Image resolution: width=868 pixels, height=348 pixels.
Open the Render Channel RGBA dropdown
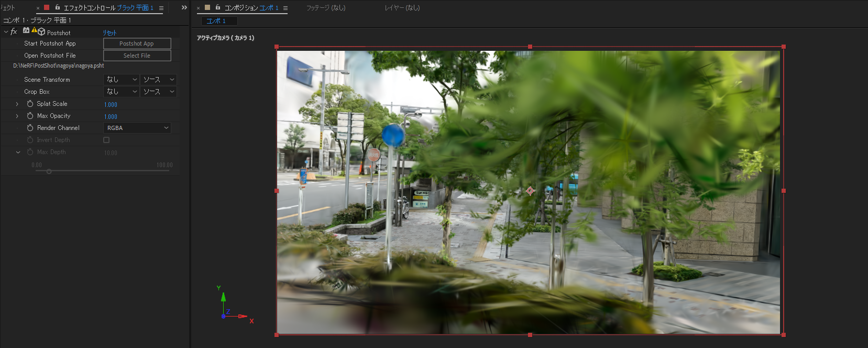tap(137, 128)
